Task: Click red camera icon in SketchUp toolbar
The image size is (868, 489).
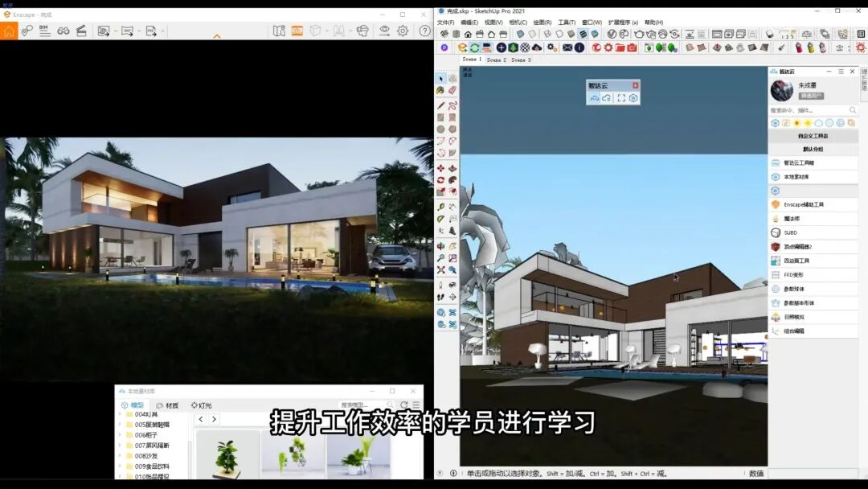Action: (x=632, y=47)
